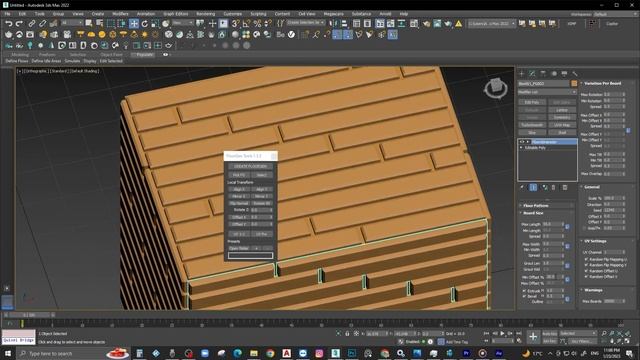This screenshot has width=640, height=360.
Task: Open the reference coordinate system View dropdown
Action: click(182, 23)
